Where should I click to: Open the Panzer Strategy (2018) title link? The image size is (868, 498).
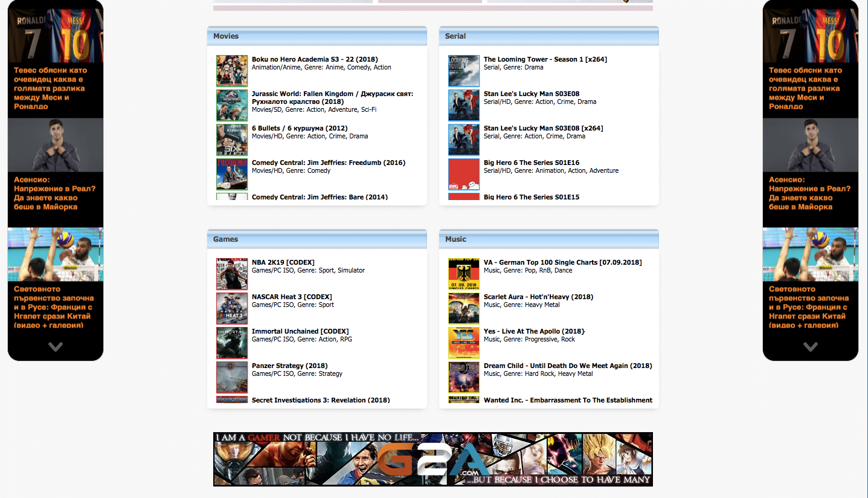click(x=290, y=366)
